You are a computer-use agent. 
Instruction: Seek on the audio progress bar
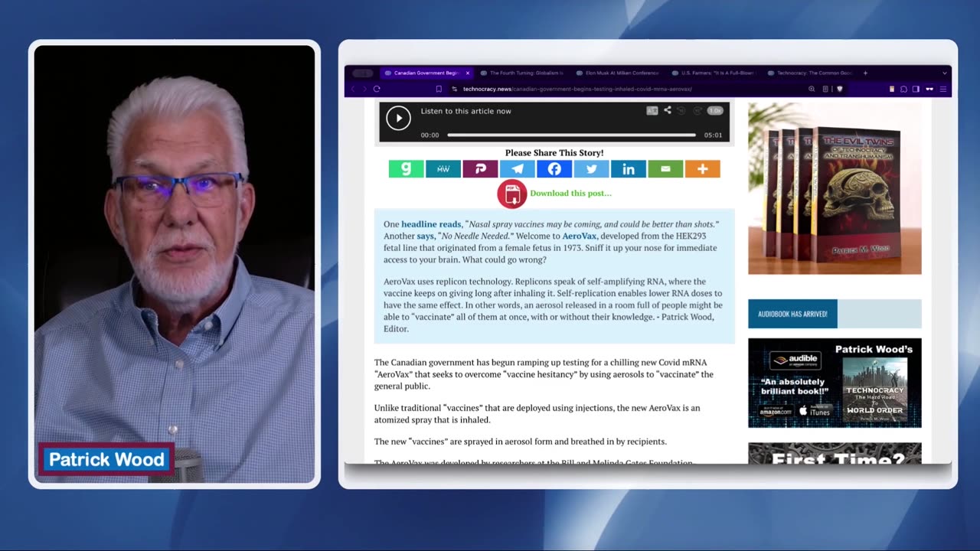click(571, 135)
